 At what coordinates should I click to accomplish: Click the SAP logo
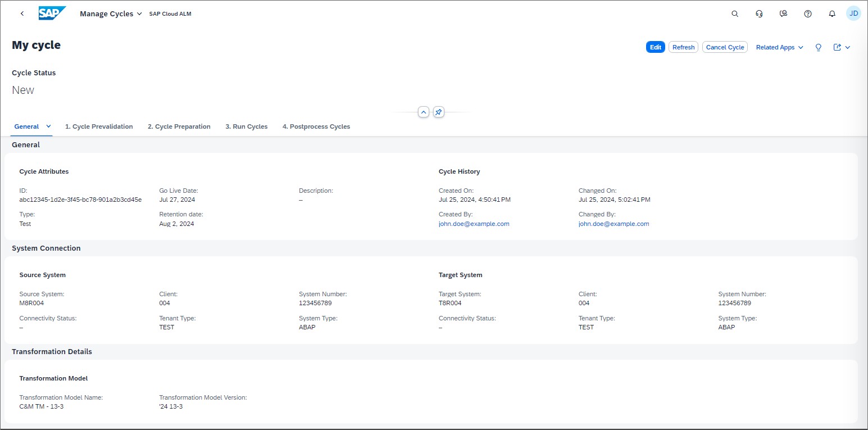pyautogui.click(x=52, y=13)
